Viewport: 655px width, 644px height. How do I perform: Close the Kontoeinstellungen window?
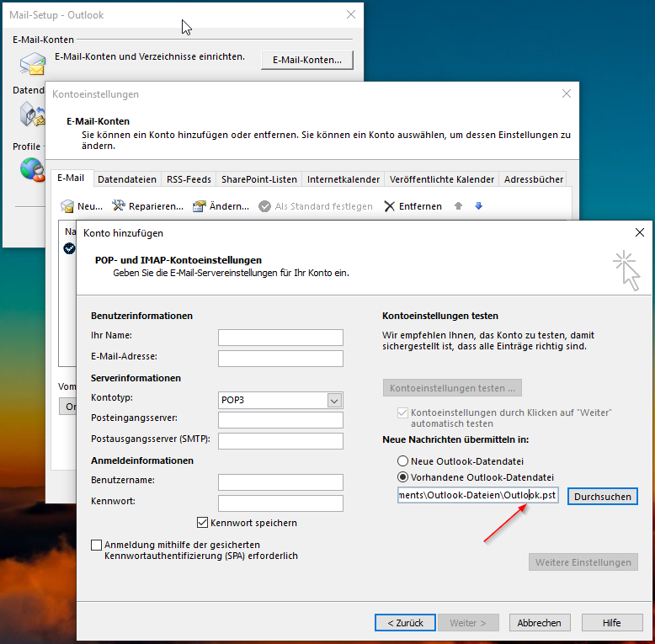pos(567,93)
